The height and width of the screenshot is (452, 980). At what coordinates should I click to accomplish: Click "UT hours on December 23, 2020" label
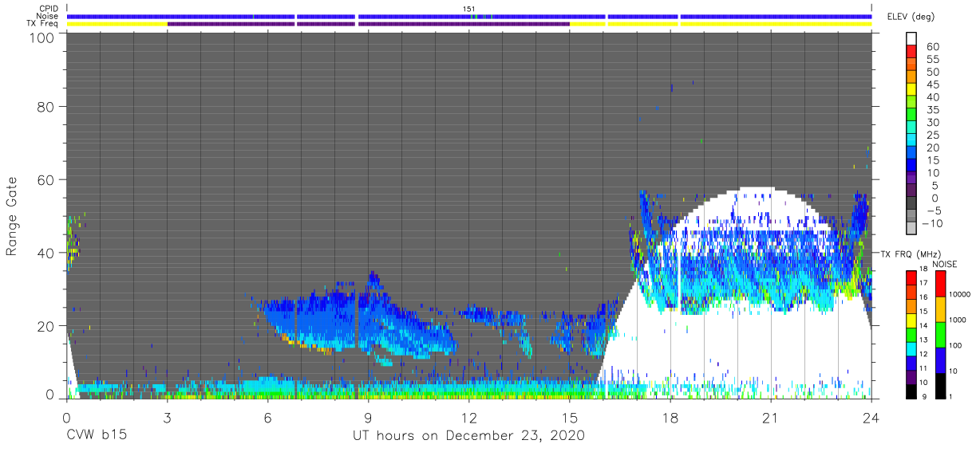pyautogui.click(x=469, y=436)
